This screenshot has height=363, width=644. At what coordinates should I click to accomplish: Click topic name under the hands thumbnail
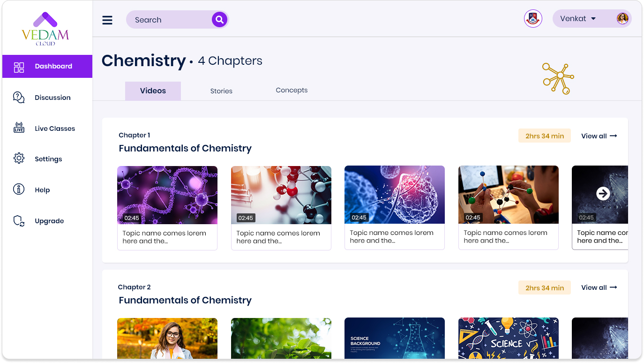pos(505,237)
